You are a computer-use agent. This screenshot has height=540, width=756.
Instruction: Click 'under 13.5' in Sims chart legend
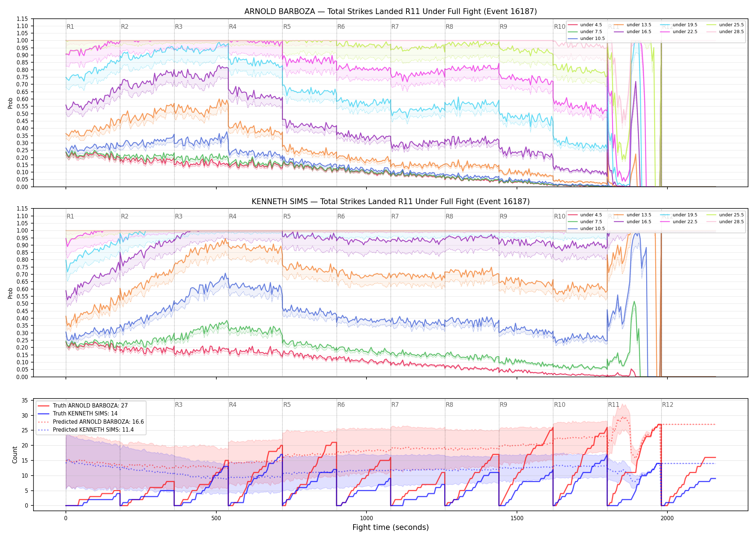639,215
